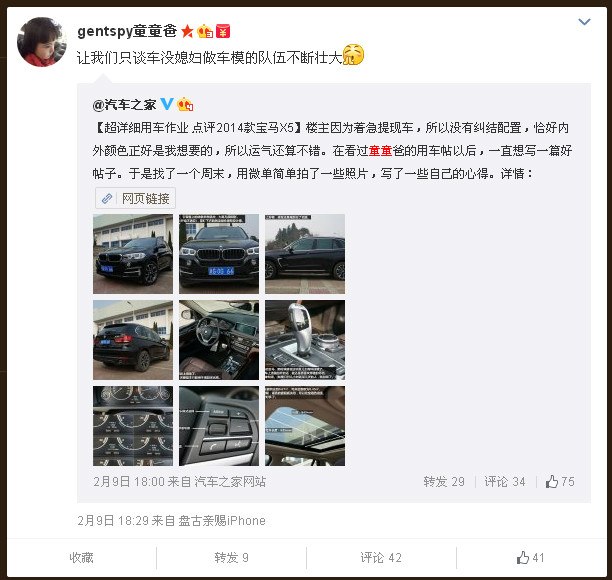Click the crown badge next to 汽车之家
The image size is (612, 580).
click(x=185, y=104)
